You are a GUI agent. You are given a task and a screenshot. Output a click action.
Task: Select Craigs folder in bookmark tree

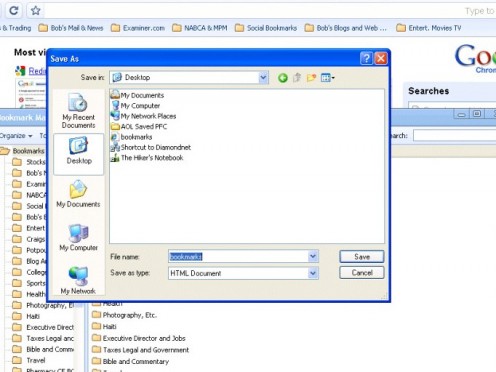click(x=29, y=239)
